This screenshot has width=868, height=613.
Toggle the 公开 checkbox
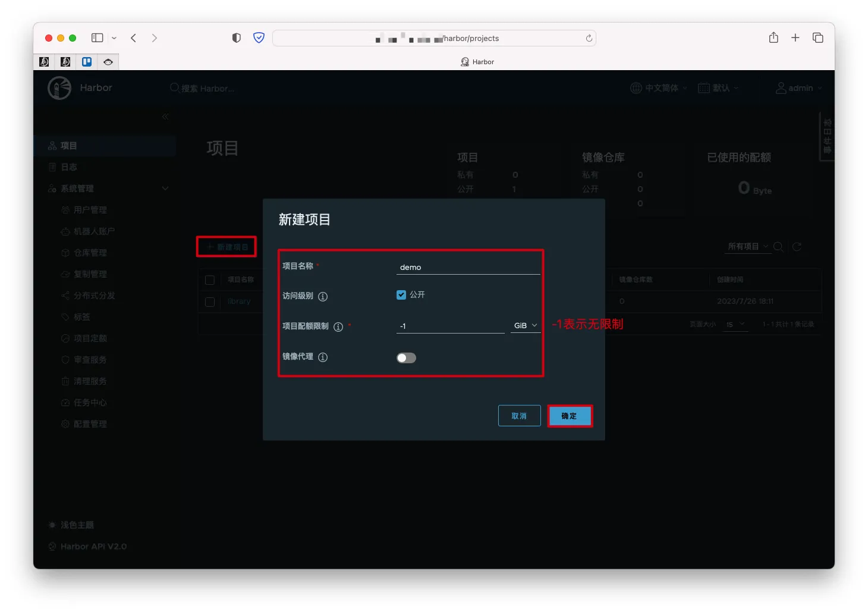point(401,295)
